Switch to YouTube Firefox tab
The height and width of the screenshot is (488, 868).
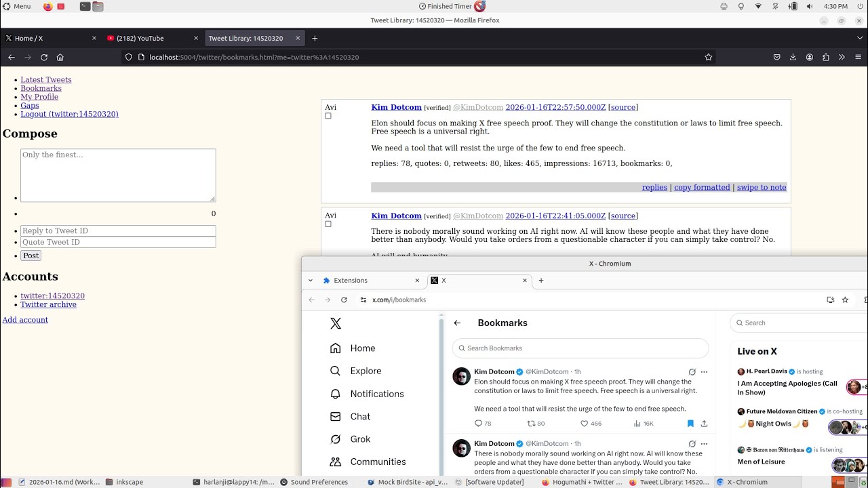(153, 39)
